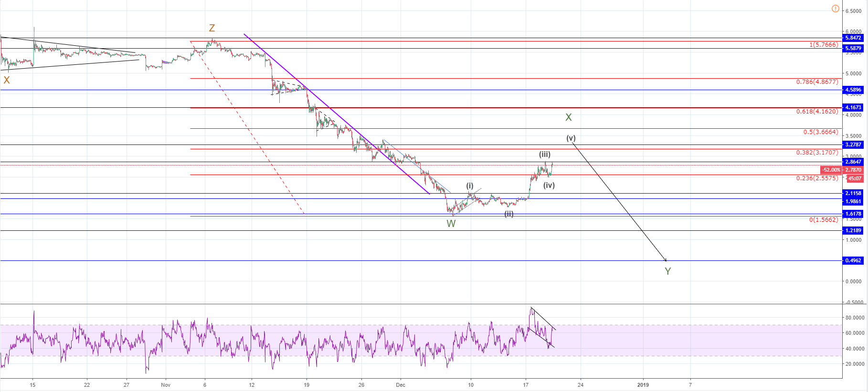Click the 0.618(4.1620) Fibonacci level label

click(816, 112)
